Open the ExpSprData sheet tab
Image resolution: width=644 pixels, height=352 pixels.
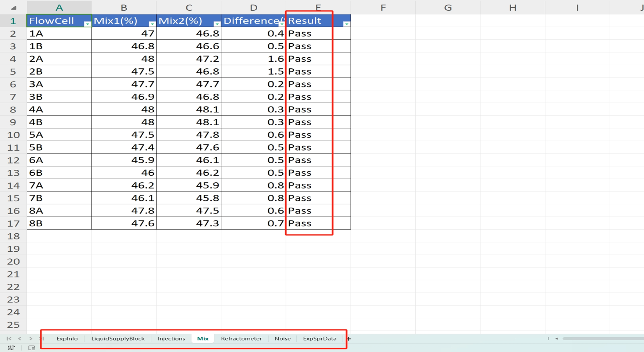coord(319,338)
